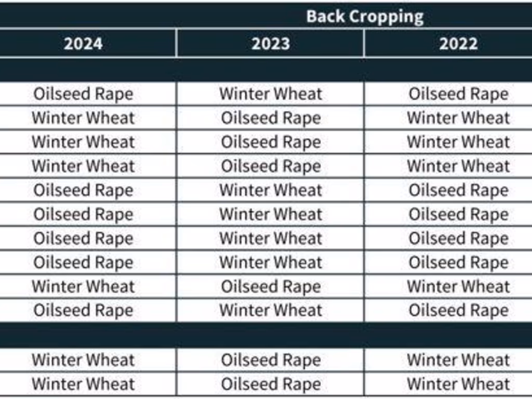Click first row's 2023 Winter Wheat cell
532x399 pixels.
click(270, 94)
